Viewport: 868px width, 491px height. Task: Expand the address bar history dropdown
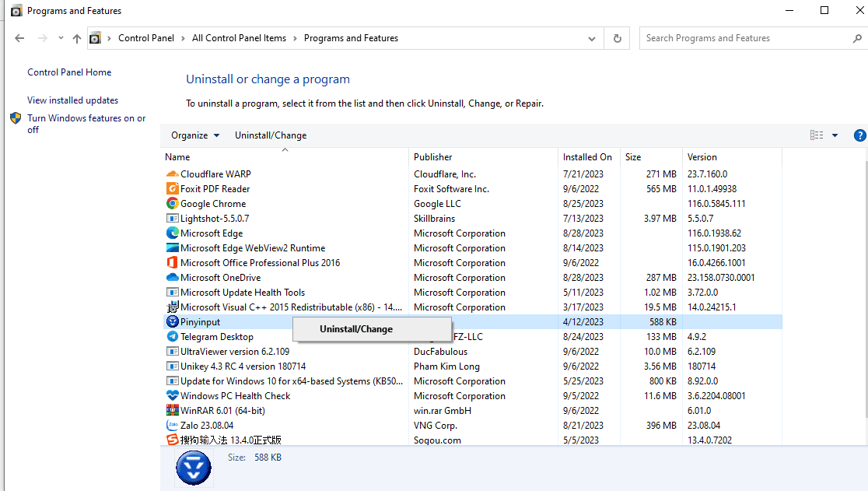592,39
